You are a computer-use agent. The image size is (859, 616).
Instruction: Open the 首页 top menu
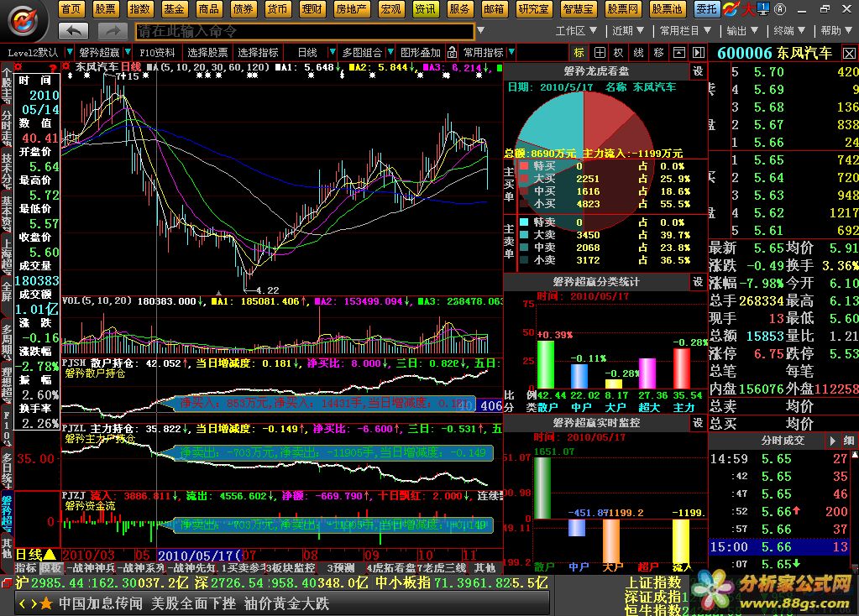(71, 8)
